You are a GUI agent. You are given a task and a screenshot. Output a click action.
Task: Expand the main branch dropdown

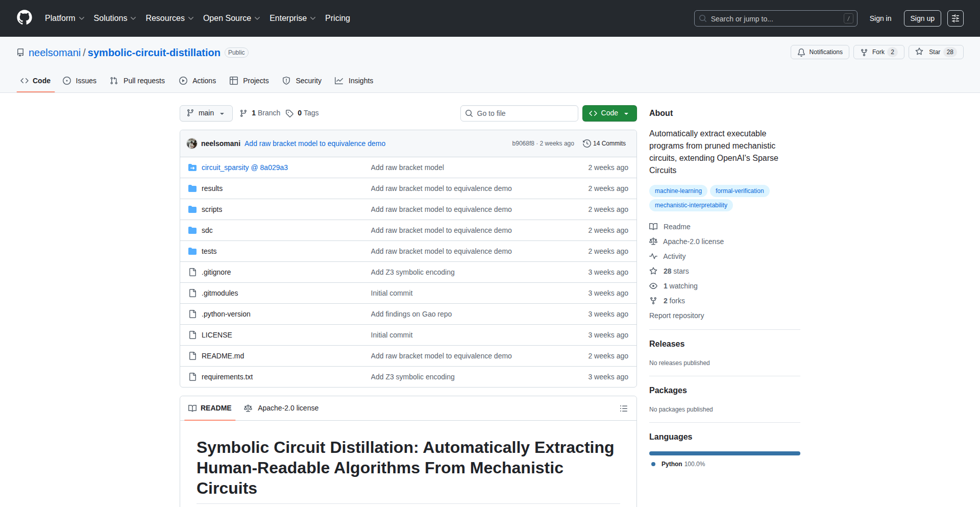(x=206, y=113)
